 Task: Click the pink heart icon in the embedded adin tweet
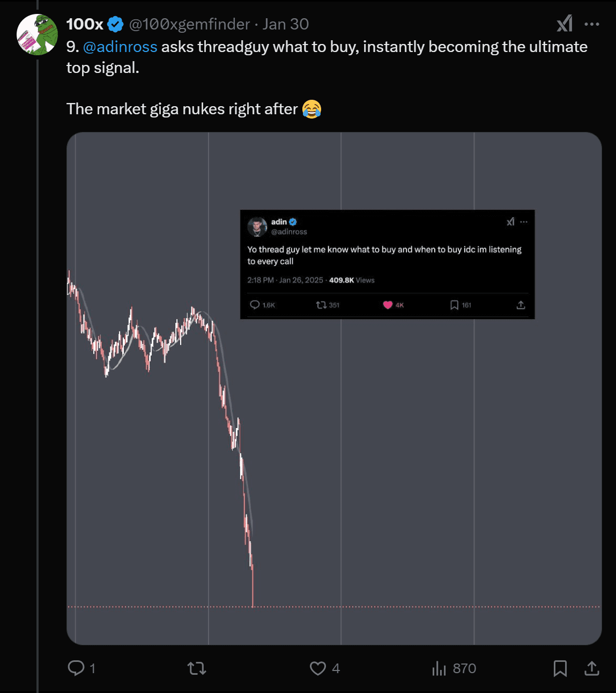[x=387, y=304]
